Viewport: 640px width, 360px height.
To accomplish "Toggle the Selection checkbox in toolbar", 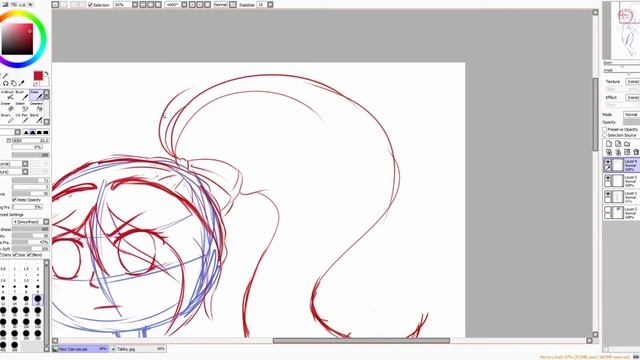I will click(x=91, y=5).
